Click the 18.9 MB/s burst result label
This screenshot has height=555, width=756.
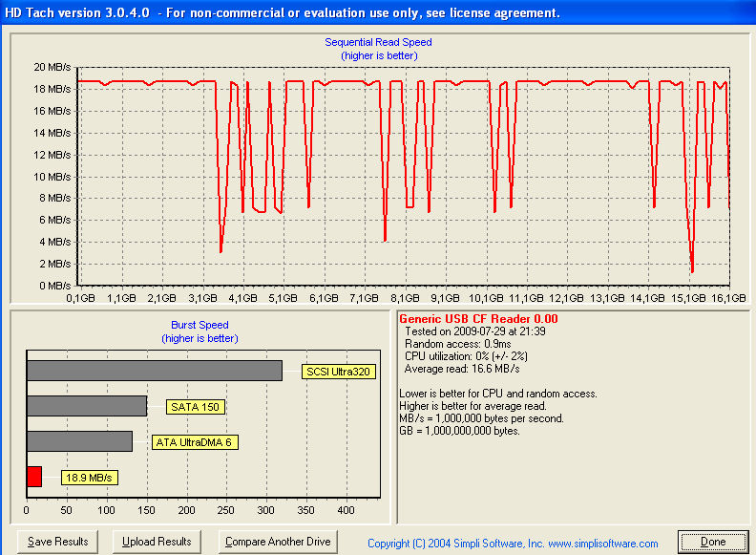(x=90, y=478)
